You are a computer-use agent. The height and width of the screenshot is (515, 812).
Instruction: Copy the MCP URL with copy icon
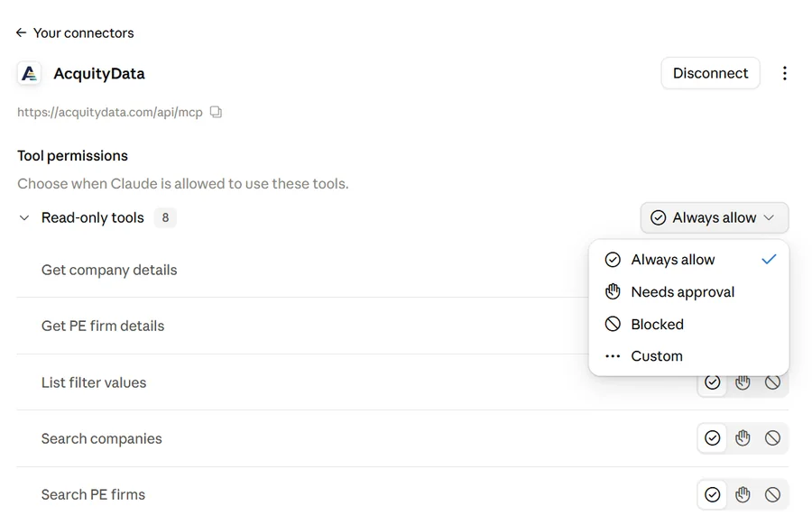(216, 112)
